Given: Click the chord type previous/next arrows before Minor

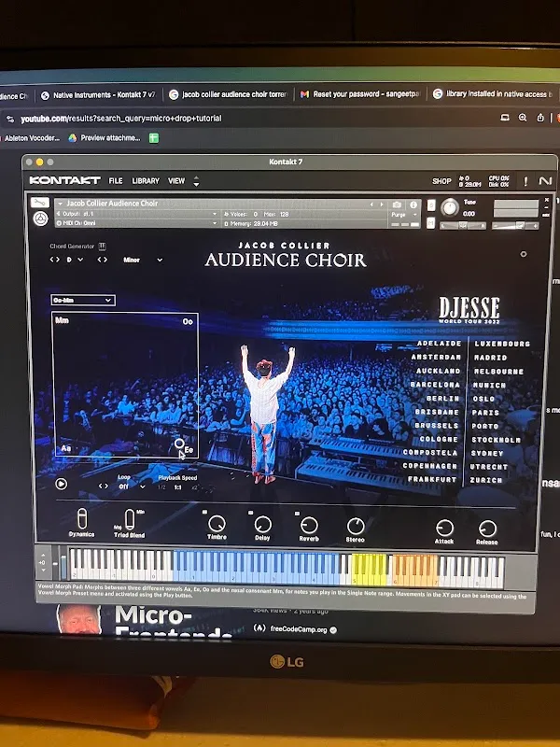Looking at the screenshot, I should point(103,260).
